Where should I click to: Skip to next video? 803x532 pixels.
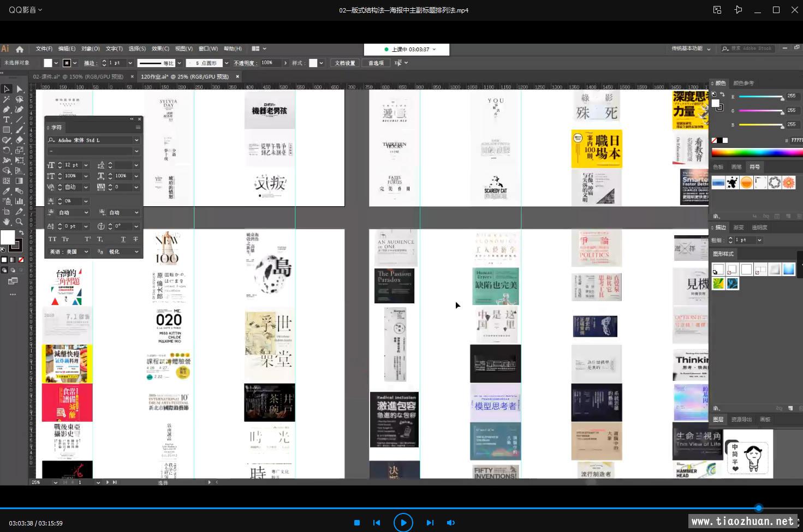coord(430,523)
